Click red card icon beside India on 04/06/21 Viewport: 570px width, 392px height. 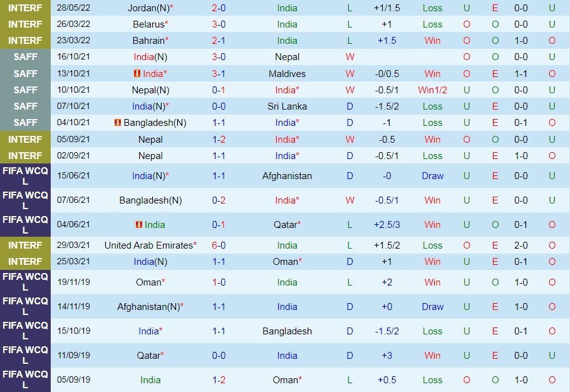139,225
